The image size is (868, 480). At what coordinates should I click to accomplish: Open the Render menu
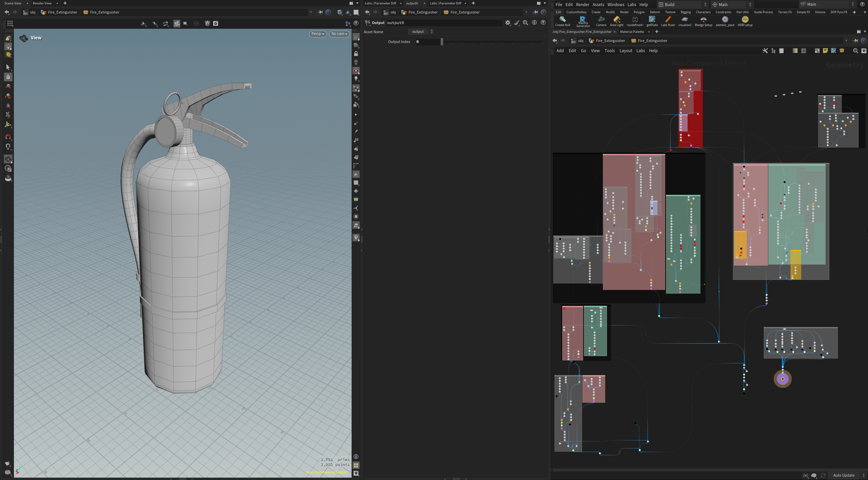click(583, 4)
